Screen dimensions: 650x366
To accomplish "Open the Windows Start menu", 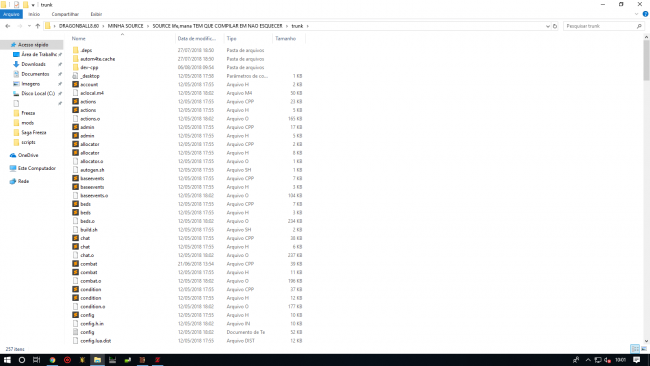I will (x=7, y=360).
